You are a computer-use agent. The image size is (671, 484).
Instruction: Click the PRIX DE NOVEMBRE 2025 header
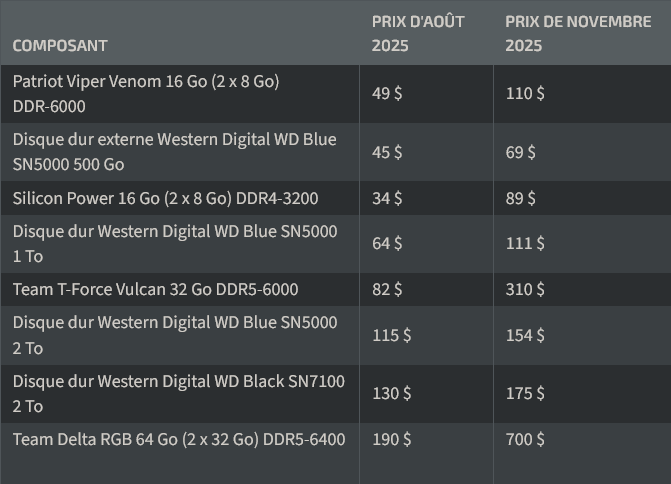(x=577, y=33)
